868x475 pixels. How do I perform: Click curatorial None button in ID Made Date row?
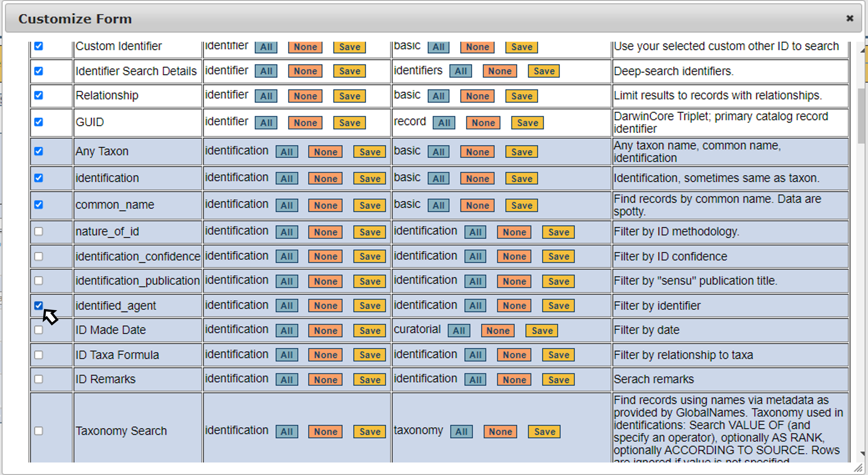498,330
